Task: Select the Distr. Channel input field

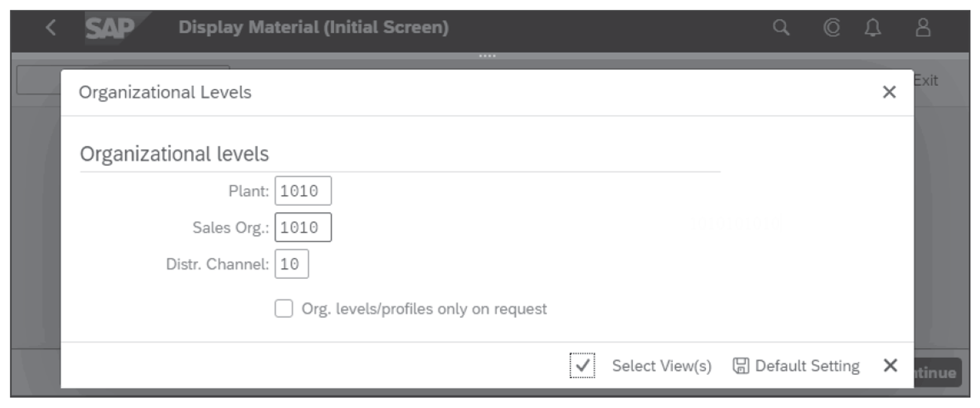Action: click(291, 264)
